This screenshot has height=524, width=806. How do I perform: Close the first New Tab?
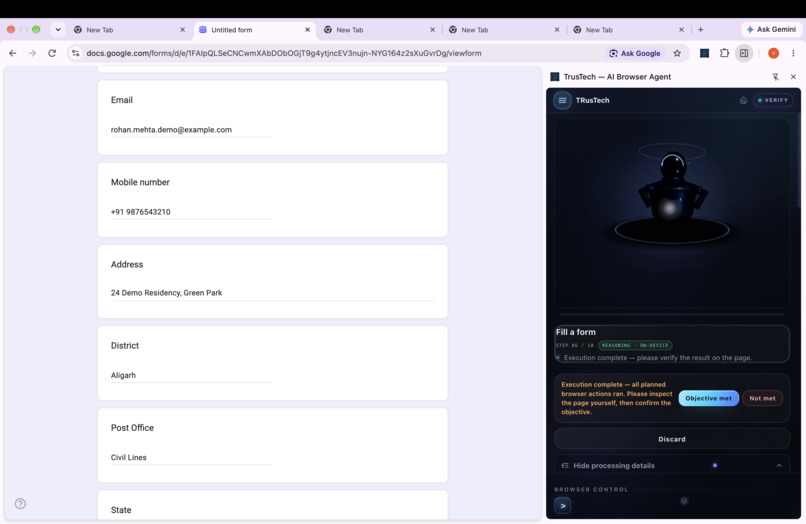pyautogui.click(x=182, y=30)
